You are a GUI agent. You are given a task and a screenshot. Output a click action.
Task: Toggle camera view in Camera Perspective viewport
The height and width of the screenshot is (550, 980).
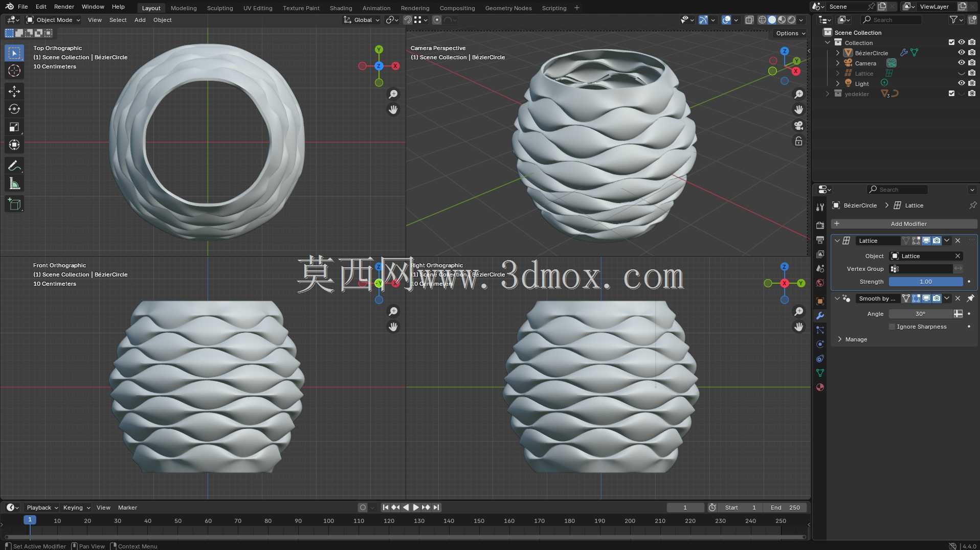coord(798,125)
